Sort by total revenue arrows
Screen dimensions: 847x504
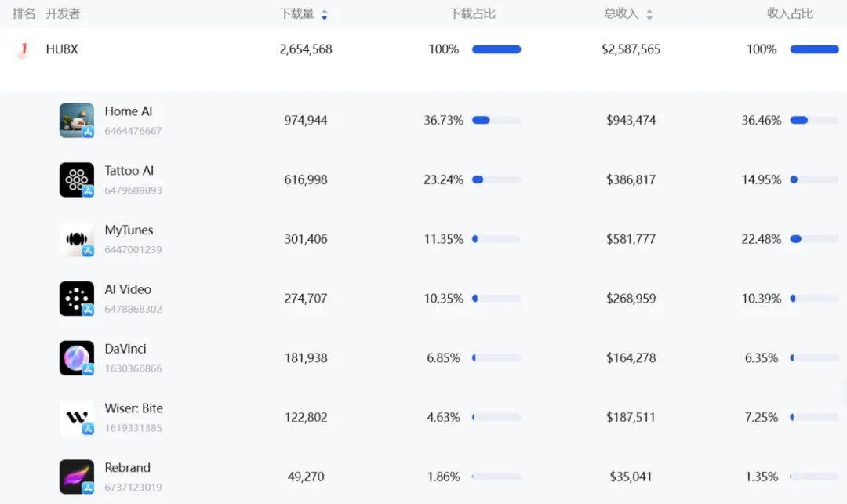tap(649, 14)
